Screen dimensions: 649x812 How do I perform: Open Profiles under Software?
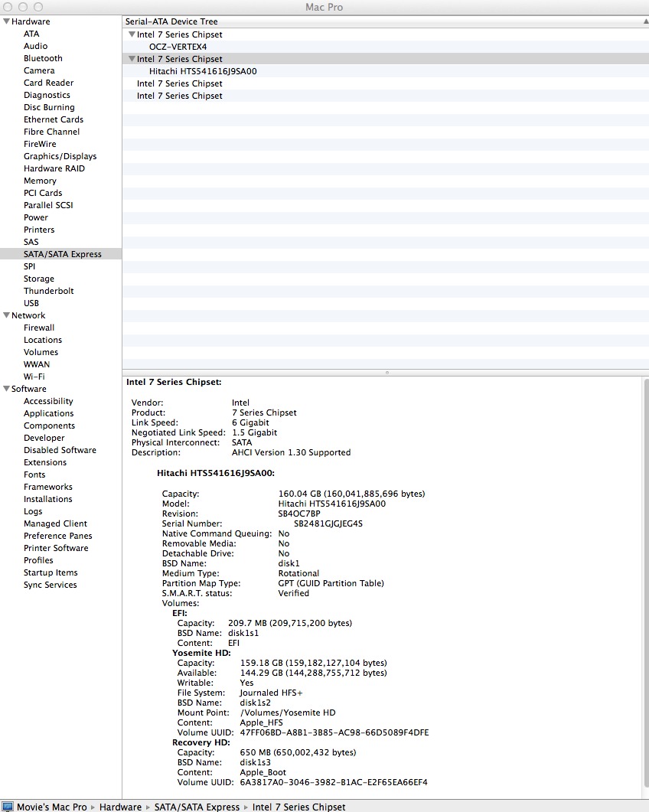(38, 561)
